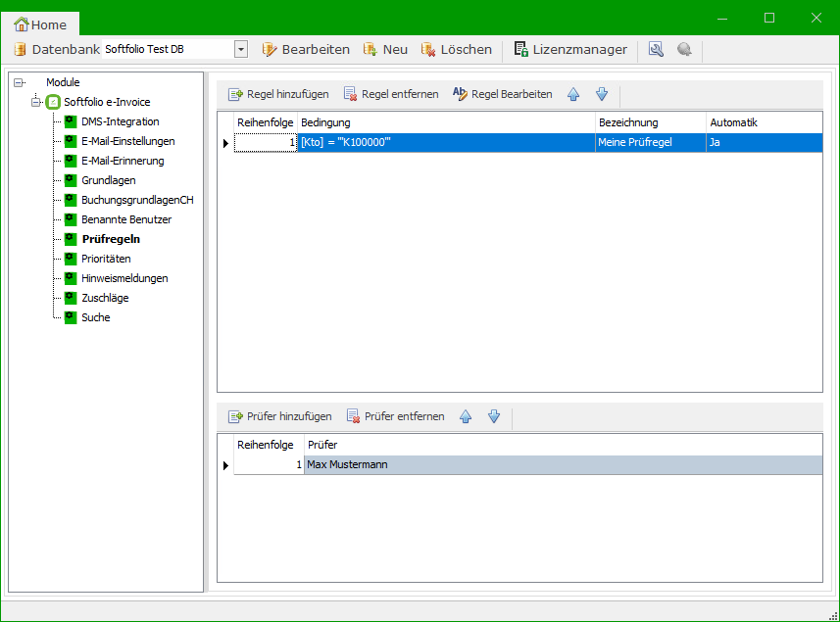Move rule up with the upper arrow
The image size is (840, 622).
573,94
